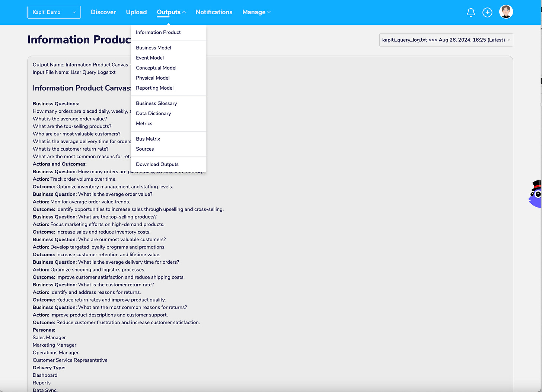Screen dimensions: 542x392
Task: Click the 'Delivery Type:' label
Action: tap(49, 368)
